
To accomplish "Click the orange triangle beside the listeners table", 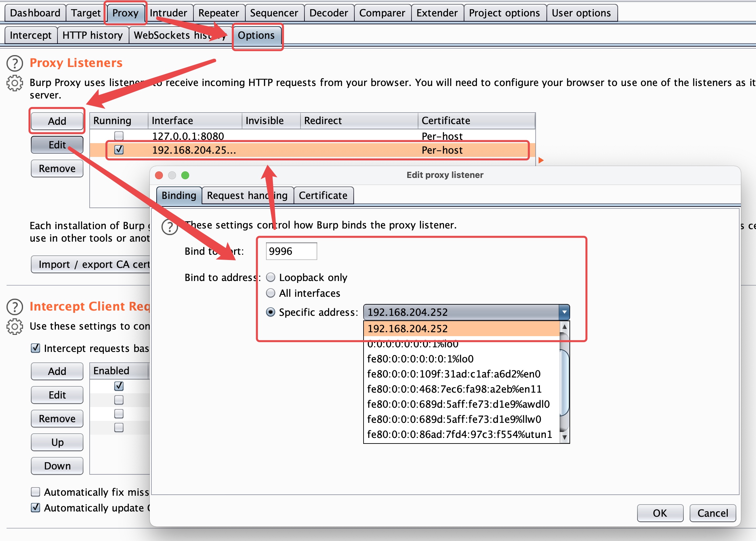I will pos(541,161).
